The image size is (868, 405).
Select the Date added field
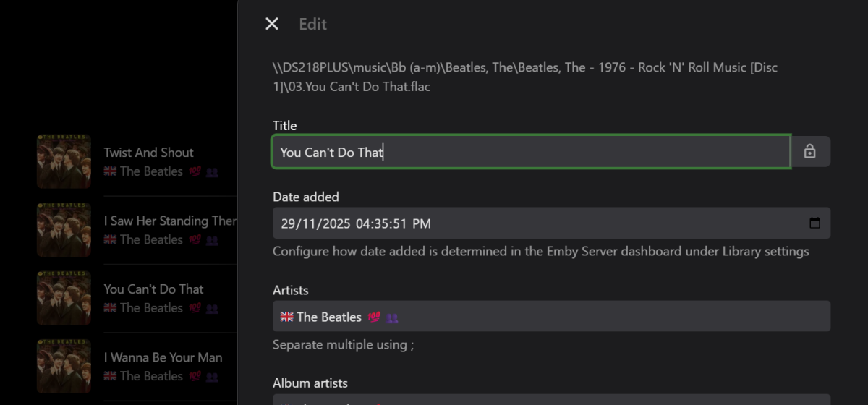coord(551,223)
